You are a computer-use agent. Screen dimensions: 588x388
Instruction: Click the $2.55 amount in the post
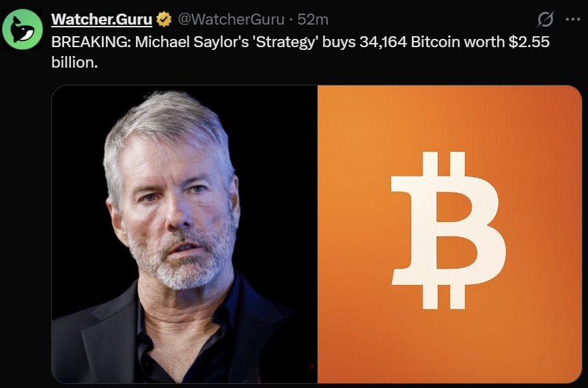click(529, 42)
